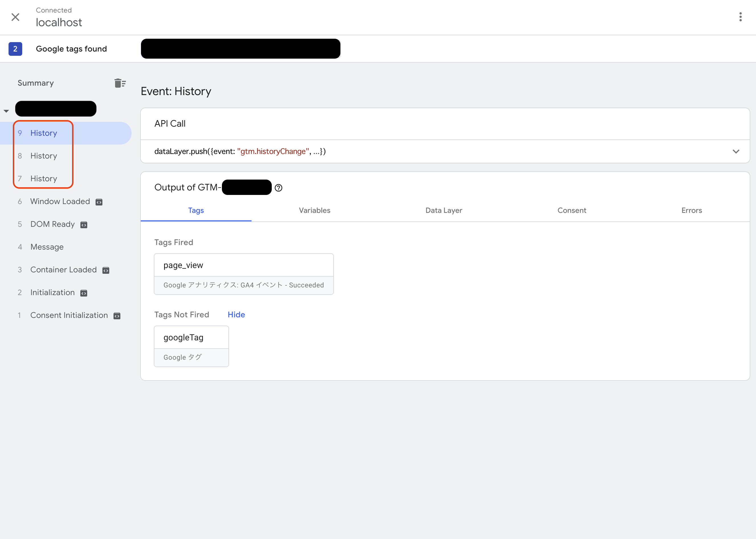Screen dimensions: 756x539
Task: Open the Data Layer tab
Action: (444, 210)
